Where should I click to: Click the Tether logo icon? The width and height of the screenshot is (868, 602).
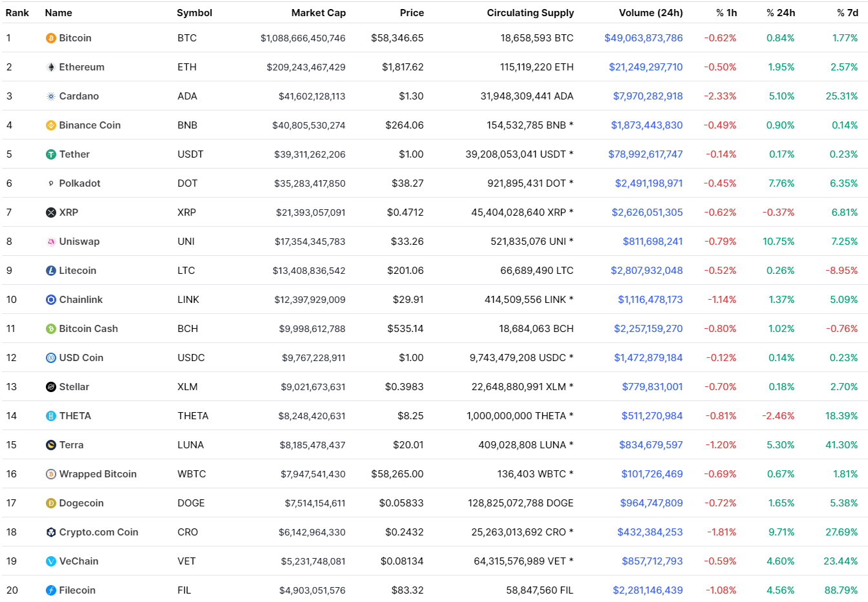pyautogui.click(x=51, y=154)
